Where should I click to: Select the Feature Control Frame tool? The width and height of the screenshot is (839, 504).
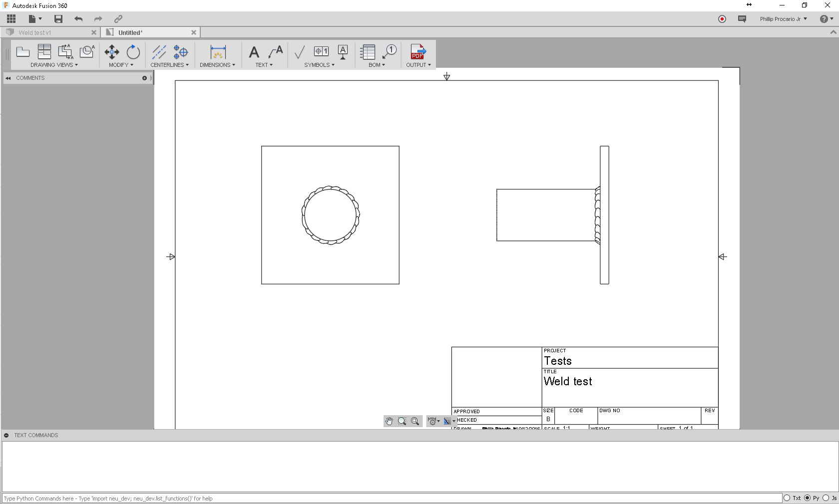[x=321, y=51]
